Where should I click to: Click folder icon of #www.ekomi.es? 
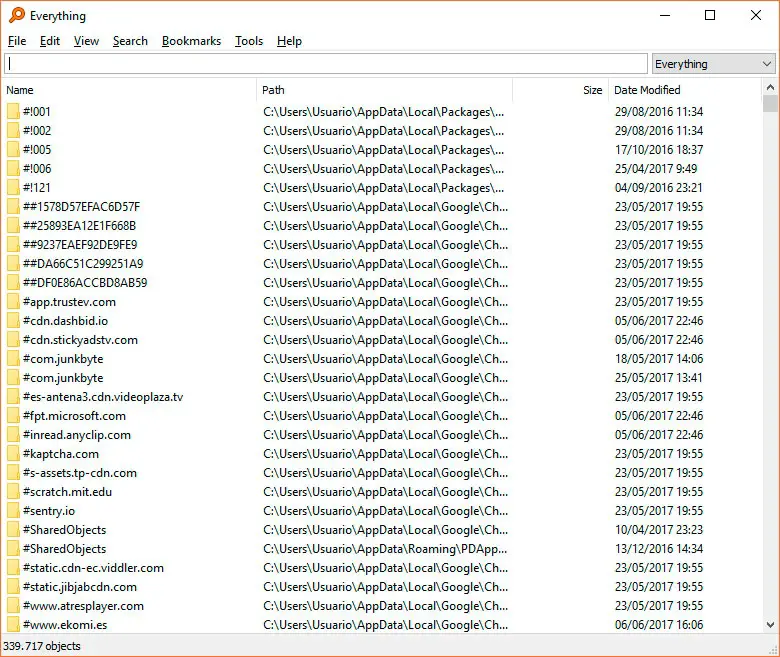[x=13, y=624]
